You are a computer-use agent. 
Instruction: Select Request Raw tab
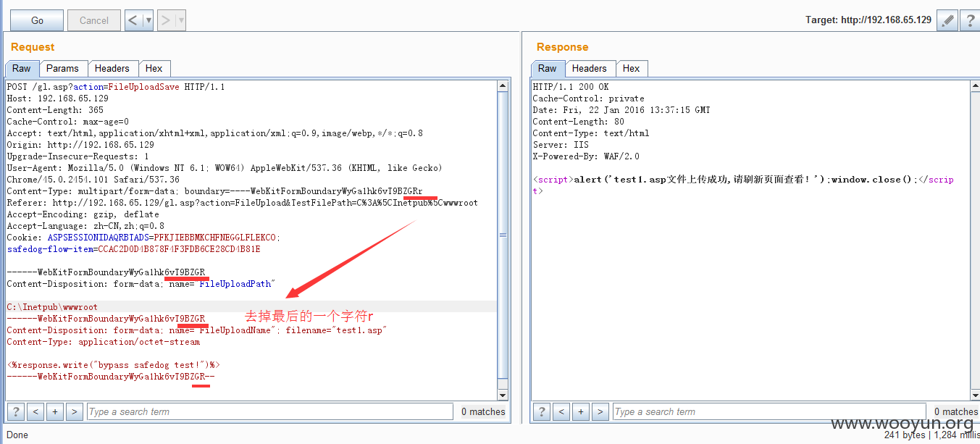click(x=22, y=68)
